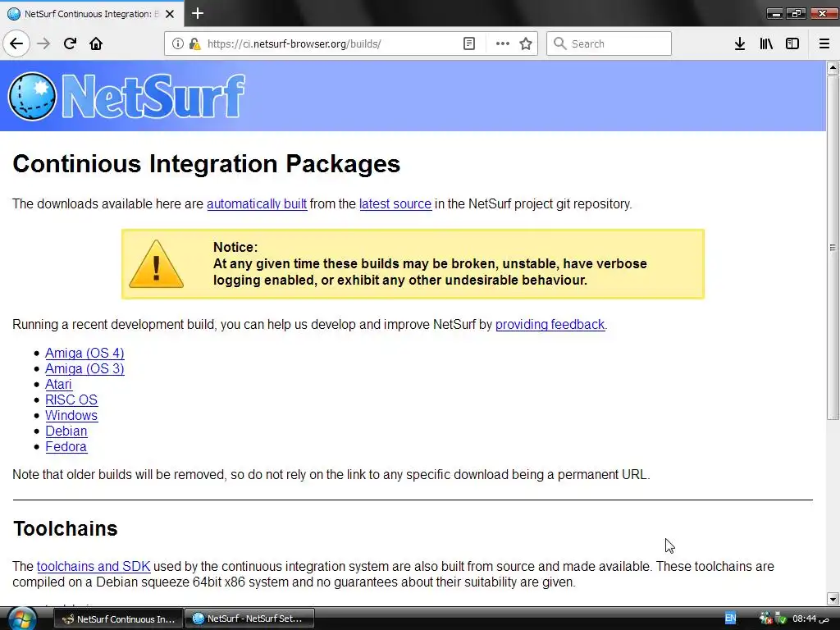Open the Amiga (OS 3) link
840x630 pixels.
(84, 368)
